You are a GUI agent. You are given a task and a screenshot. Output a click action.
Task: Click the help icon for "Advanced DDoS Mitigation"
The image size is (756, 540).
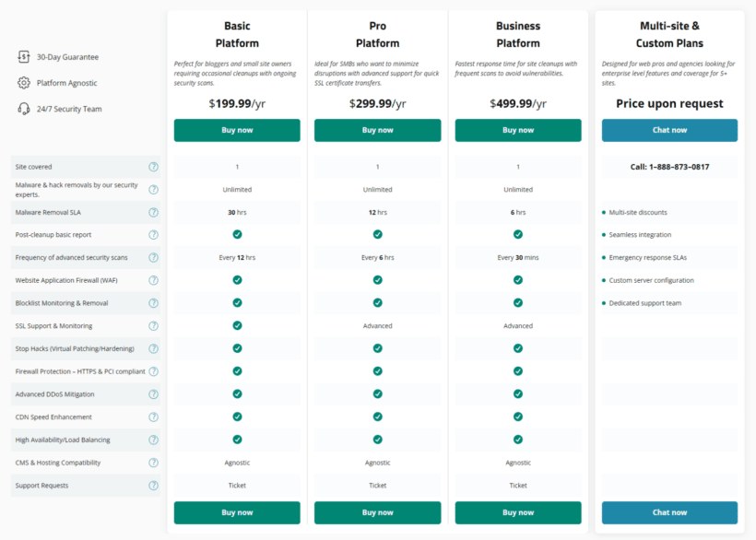[x=154, y=393]
